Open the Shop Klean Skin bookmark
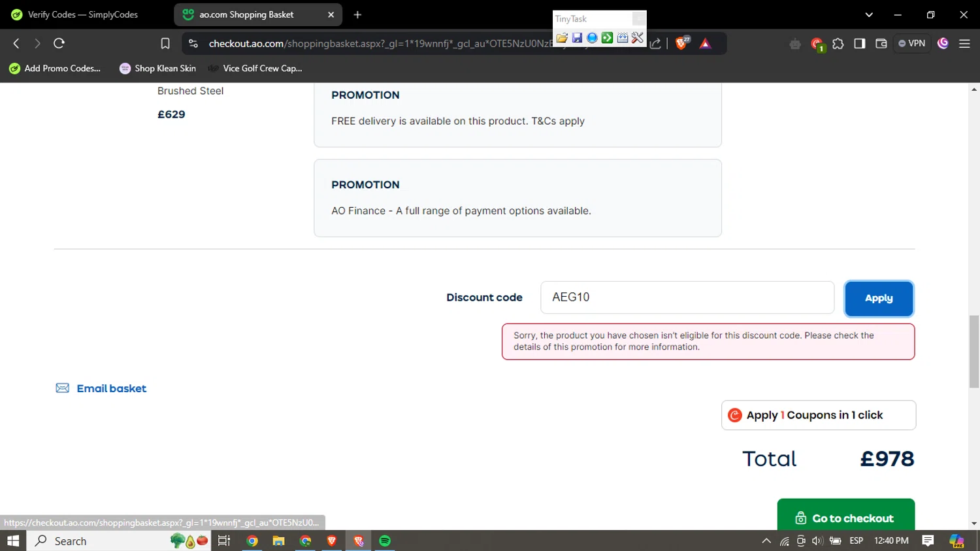This screenshot has height=551, width=980. tap(157, 68)
